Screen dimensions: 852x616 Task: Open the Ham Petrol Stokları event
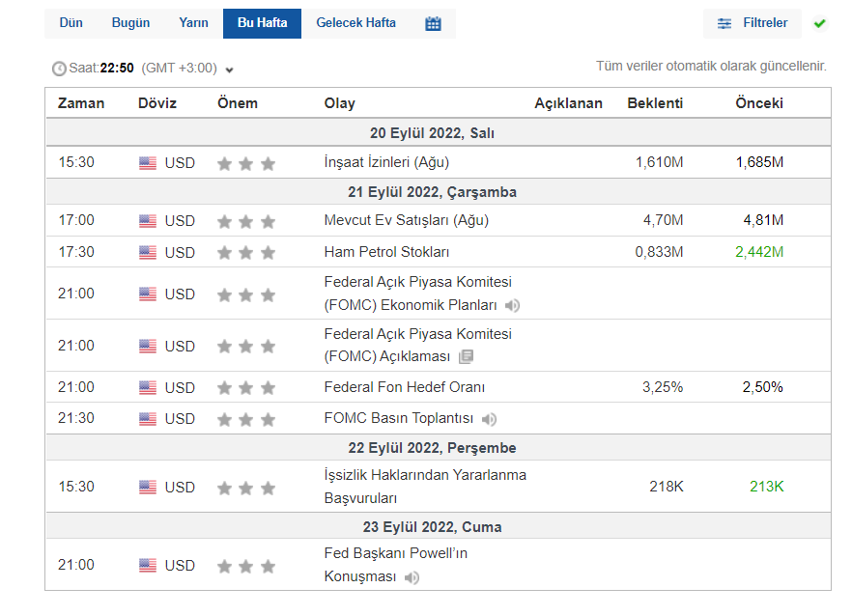point(386,252)
